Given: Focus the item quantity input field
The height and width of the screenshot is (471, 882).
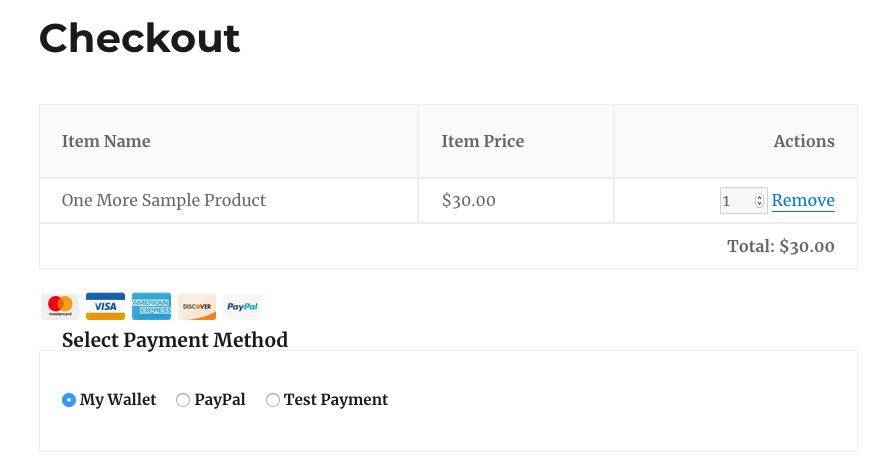Looking at the screenshot, I should pyautogui.click(x=737, y=200).
